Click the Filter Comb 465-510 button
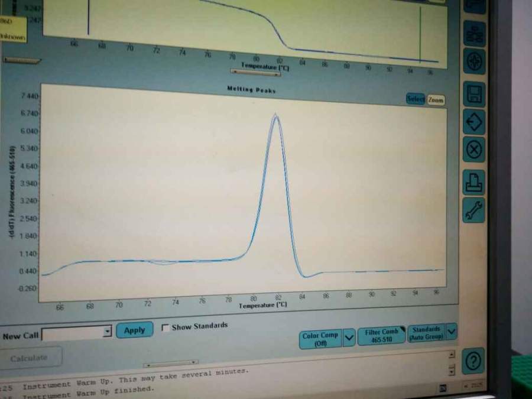Screen dimensions: 532x399 tap(381, 335)
